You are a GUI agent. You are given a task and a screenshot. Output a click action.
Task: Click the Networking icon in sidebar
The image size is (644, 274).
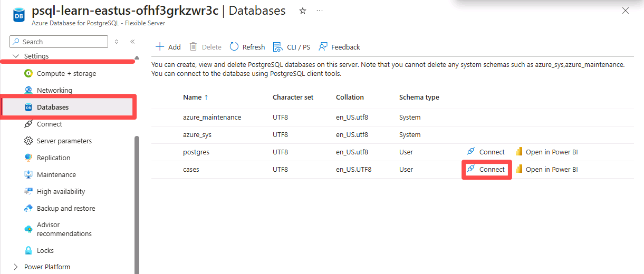28,90
